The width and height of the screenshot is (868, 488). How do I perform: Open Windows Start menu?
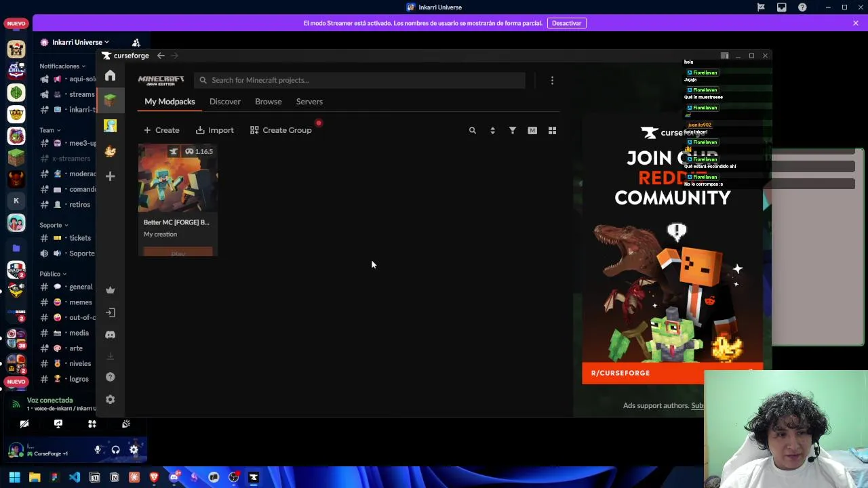[x=14, y=477]
